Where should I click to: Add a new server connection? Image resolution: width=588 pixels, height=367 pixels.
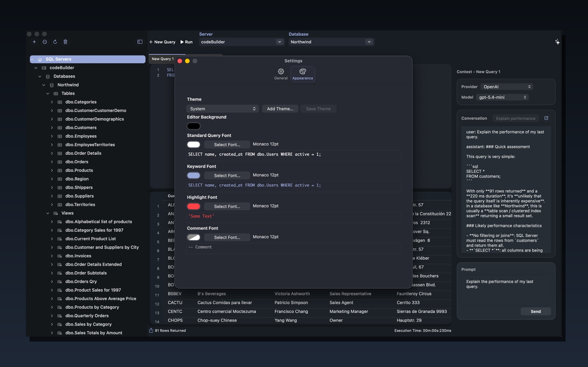click(34, 42)
